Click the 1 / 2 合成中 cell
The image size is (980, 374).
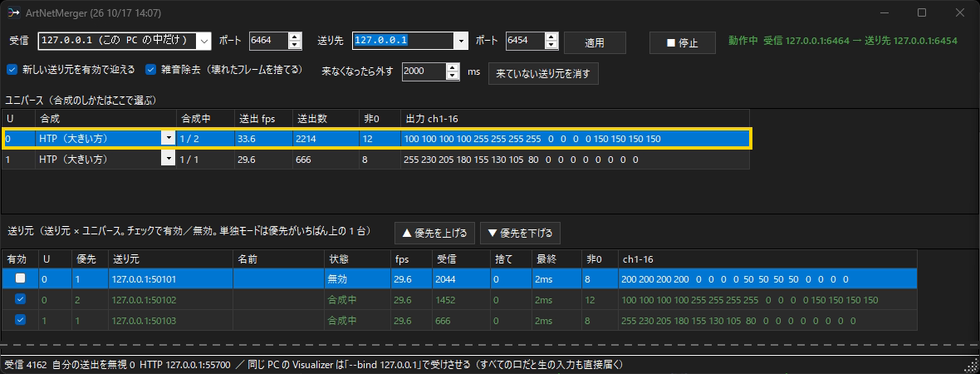206,139
